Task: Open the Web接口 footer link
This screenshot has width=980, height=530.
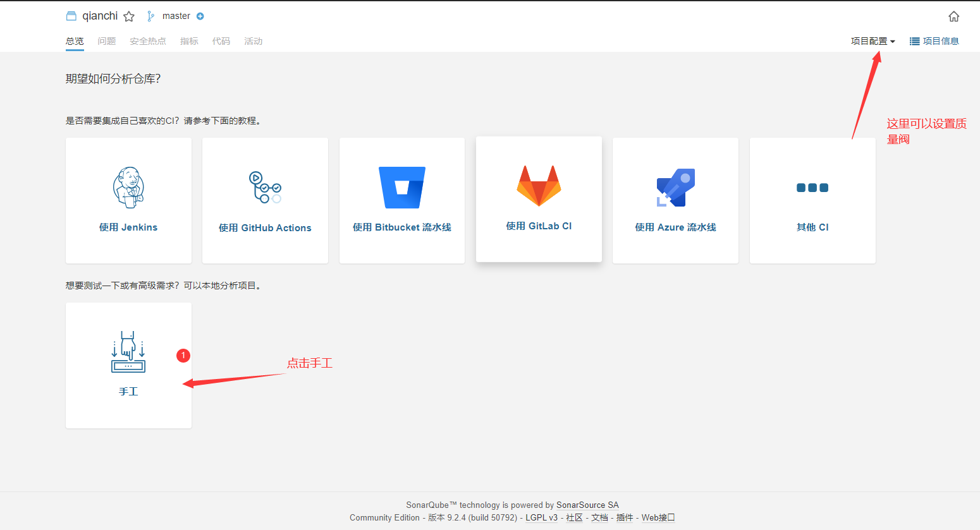Action: tap(658, 517)
